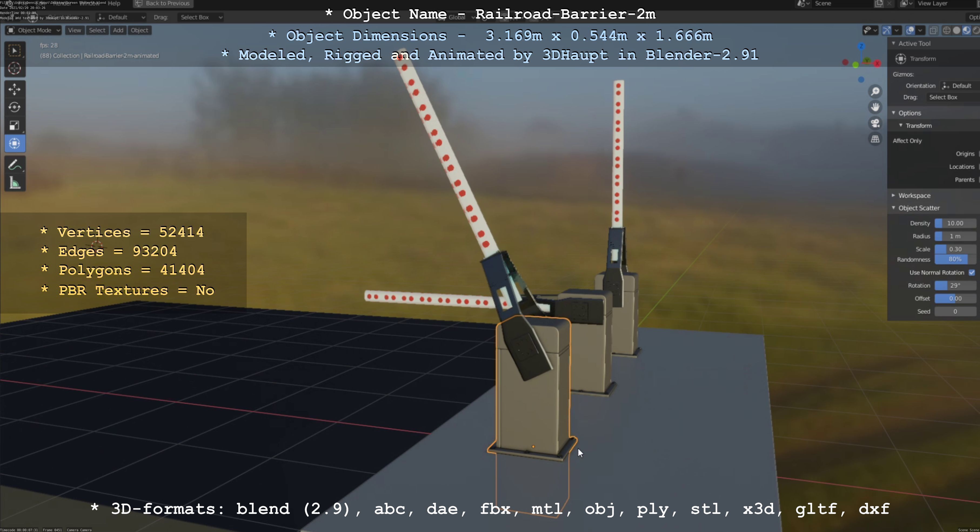Open the Help menu
The image size is (980, 532).
click(114, 4)
